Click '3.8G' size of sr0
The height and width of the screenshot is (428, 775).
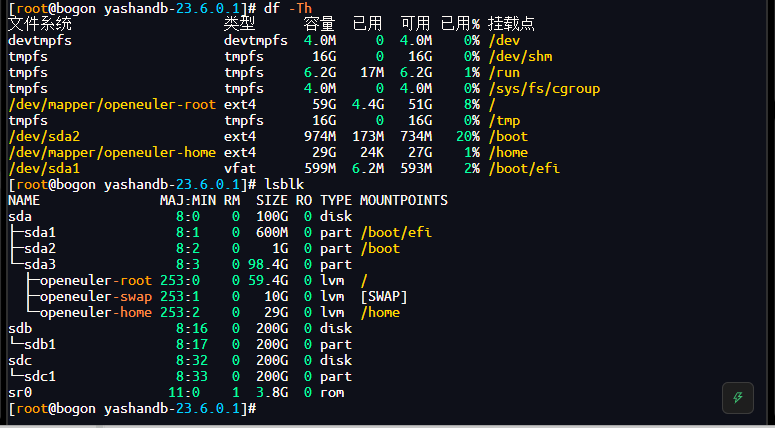tap(272, 392)
